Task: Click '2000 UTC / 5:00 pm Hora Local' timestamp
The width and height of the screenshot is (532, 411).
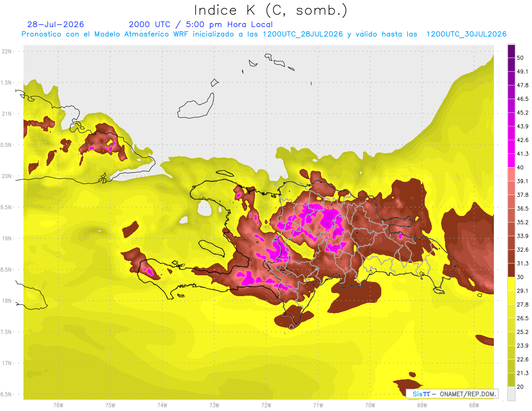Action: pos(201,24)
